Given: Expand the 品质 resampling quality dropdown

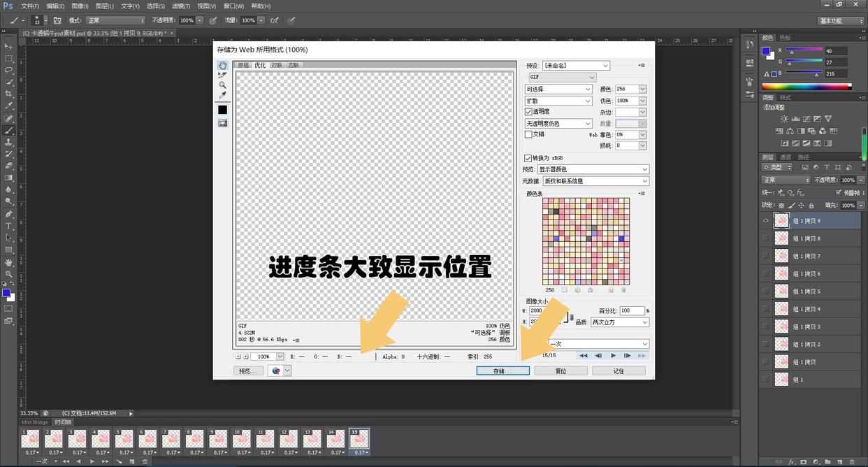Looking at the screenshot, I should pos(620,322).
